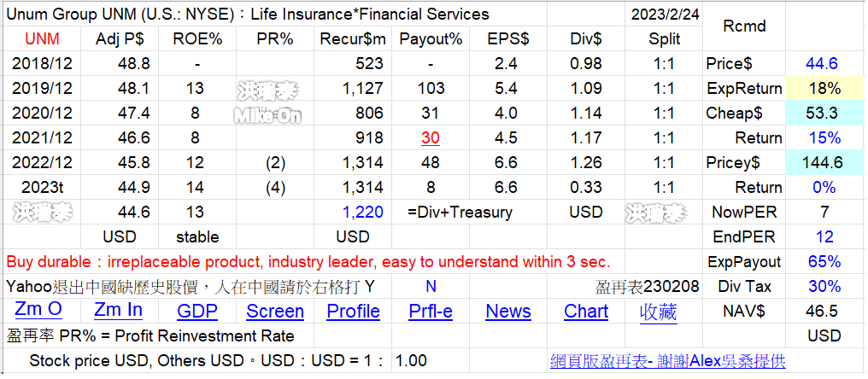Image resolution: width=868 pixels, height=379 pixels.
Task: Select the Price$ value 44.6
Action: coord(822,64)
